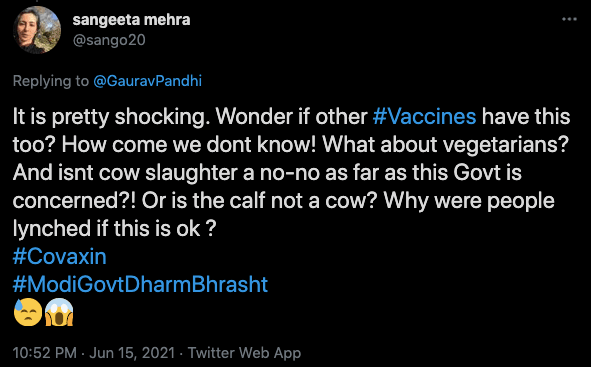Click sangeeta mehra's profile avatar photo
Image resolution: width=591 pixels, height=367 pixels.
[x=37, y=30]
